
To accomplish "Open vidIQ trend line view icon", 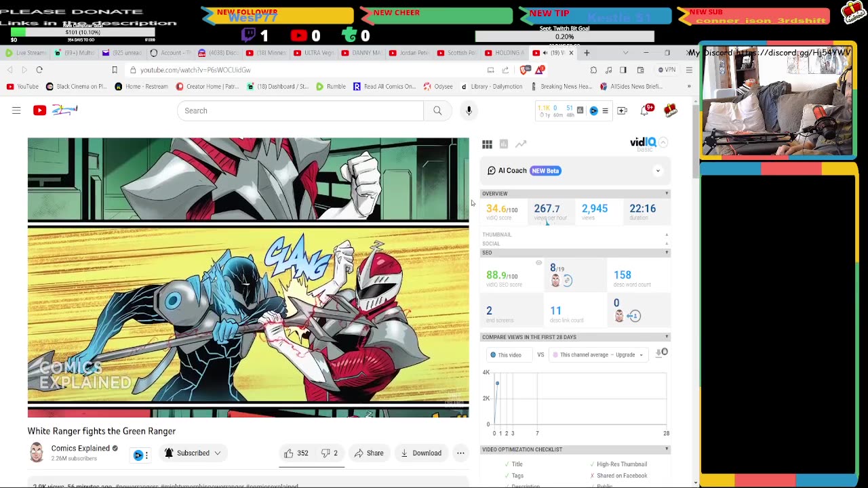I will [521, 144].
